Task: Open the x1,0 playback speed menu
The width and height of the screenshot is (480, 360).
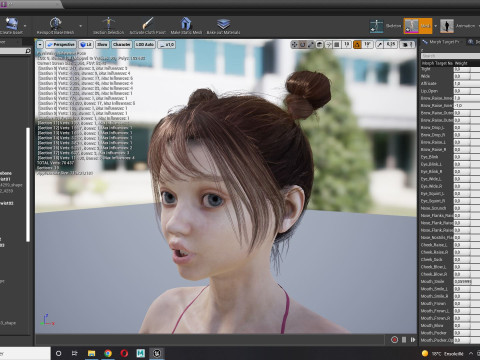Action: [x=166, y=44]
